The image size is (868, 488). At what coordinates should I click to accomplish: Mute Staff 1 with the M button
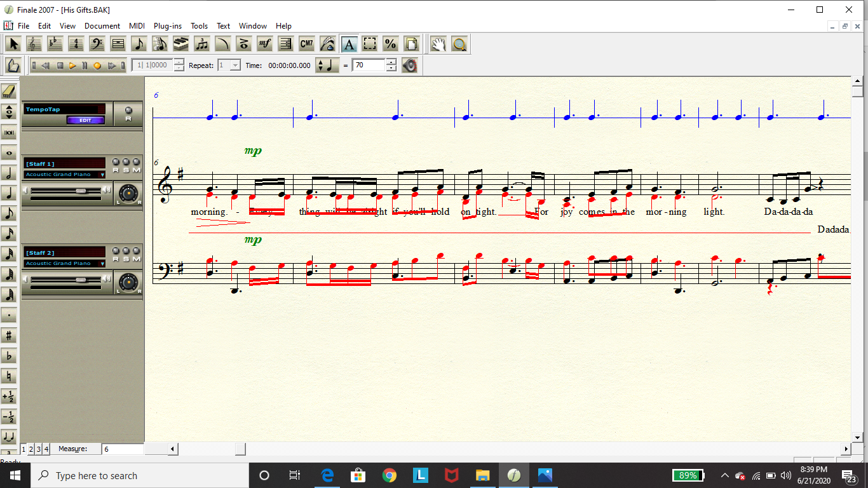136,163
